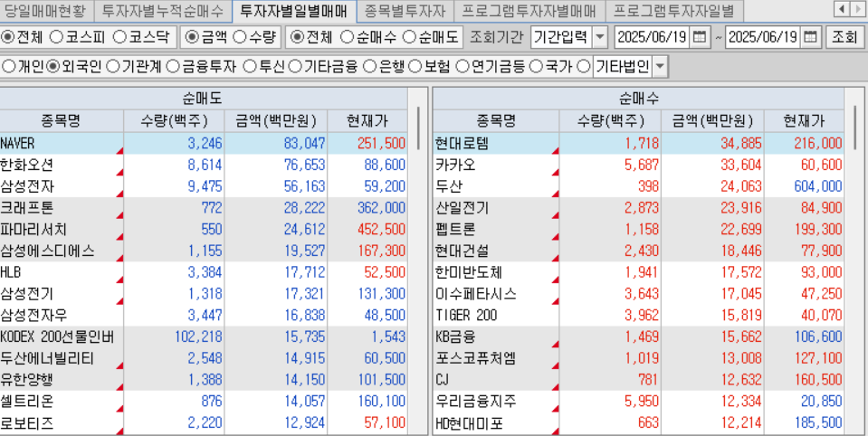This screenshot has width=868, height=436.
Task: Select the 셀트리온 row
Action: [x=204, y=401]
